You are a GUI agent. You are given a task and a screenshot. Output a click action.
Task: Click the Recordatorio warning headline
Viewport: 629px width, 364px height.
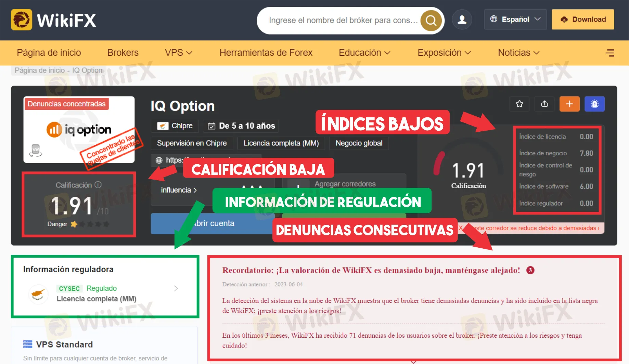click(x=371, y=270)
